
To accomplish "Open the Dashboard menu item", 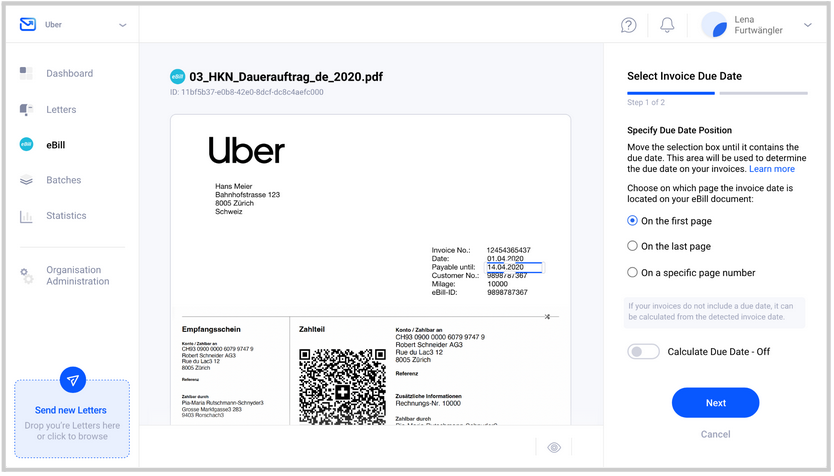I will click(x=70, y=73).
